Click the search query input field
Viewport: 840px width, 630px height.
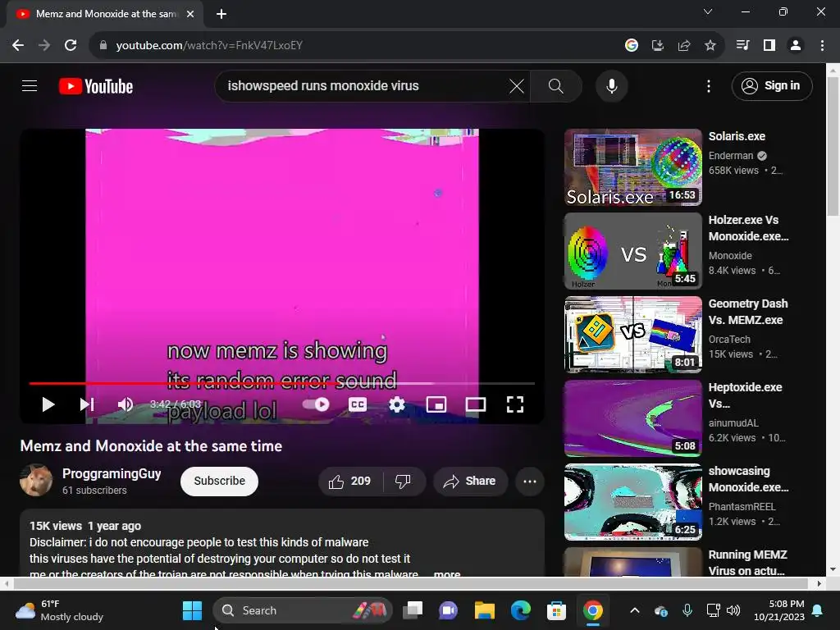364,85
